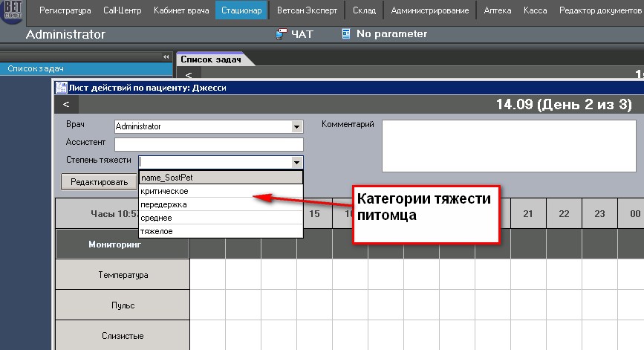Screen dimensions: 644x350
Task: Select the Список задач tab
Action: click(211, 59)
